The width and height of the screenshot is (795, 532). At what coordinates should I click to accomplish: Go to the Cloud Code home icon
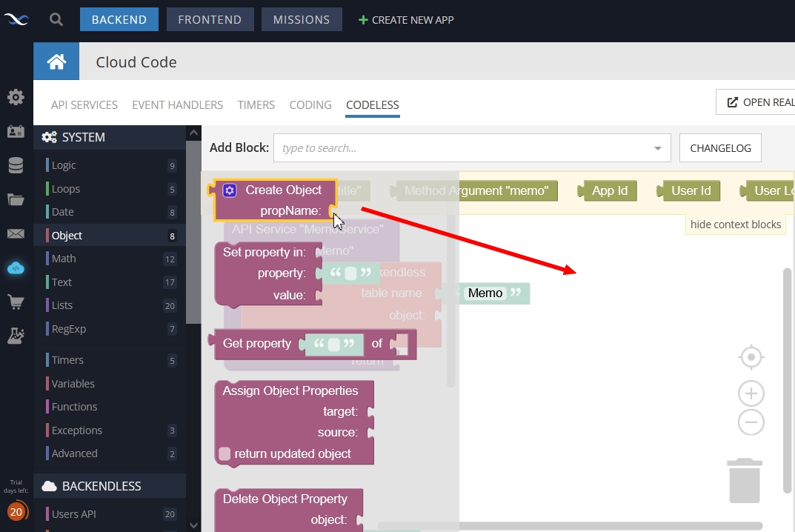tap(56, 61)
